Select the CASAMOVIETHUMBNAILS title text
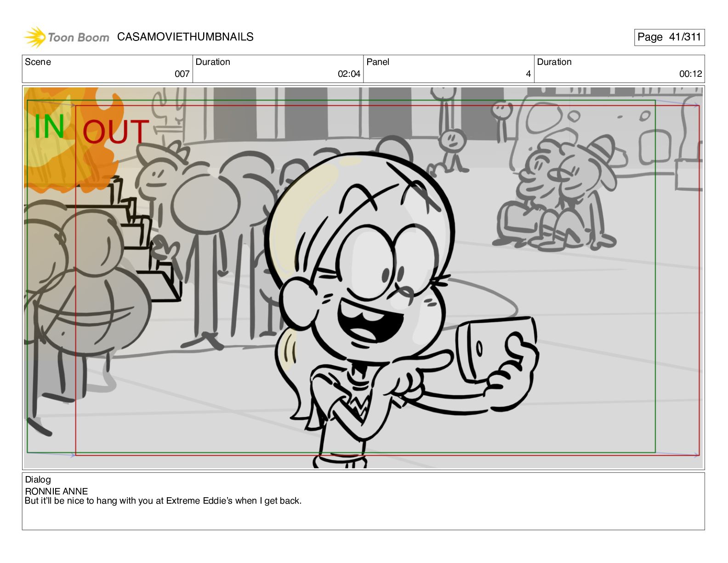728x563 pixels. [185, 37]
